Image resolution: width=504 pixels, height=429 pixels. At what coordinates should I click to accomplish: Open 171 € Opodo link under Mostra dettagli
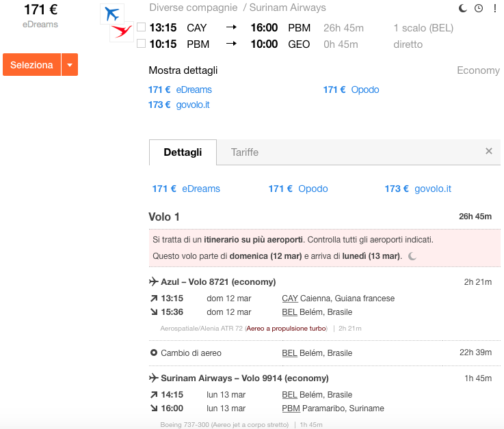point(351,89)
